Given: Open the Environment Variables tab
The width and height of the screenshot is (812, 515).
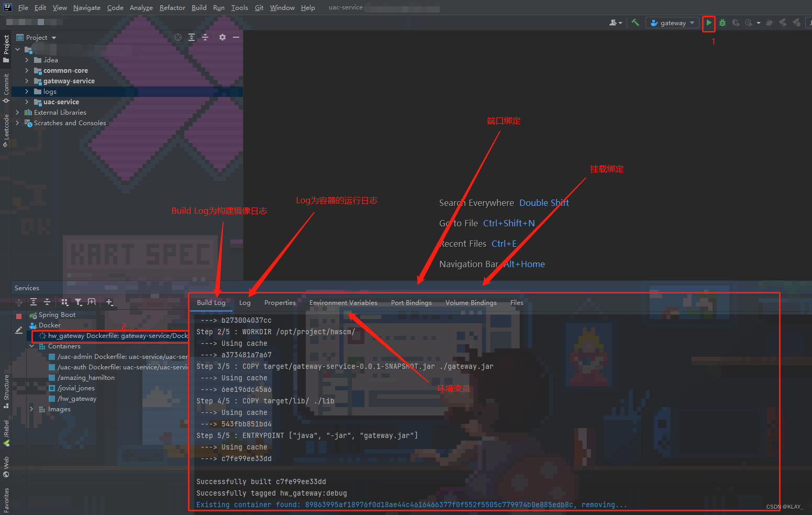Looking at the screenshot, I should coord(343,302).
